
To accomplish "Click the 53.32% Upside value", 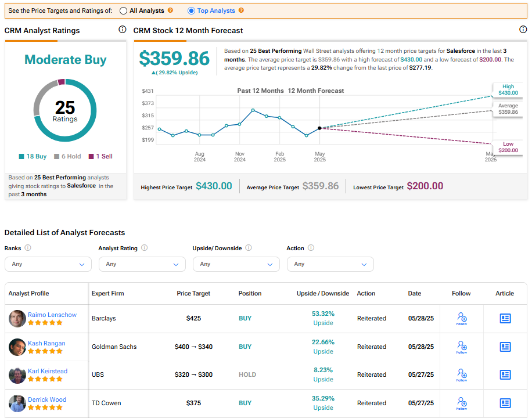I will tap(323, 318).
